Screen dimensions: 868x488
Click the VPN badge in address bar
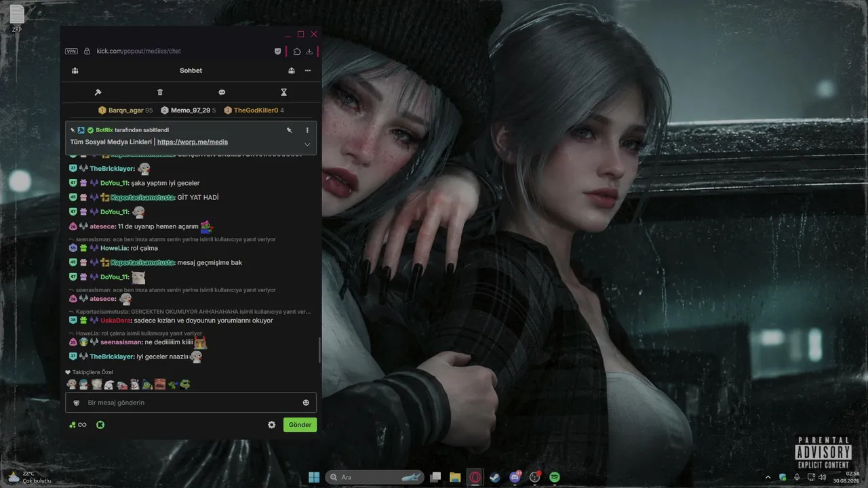pos(71,51)
